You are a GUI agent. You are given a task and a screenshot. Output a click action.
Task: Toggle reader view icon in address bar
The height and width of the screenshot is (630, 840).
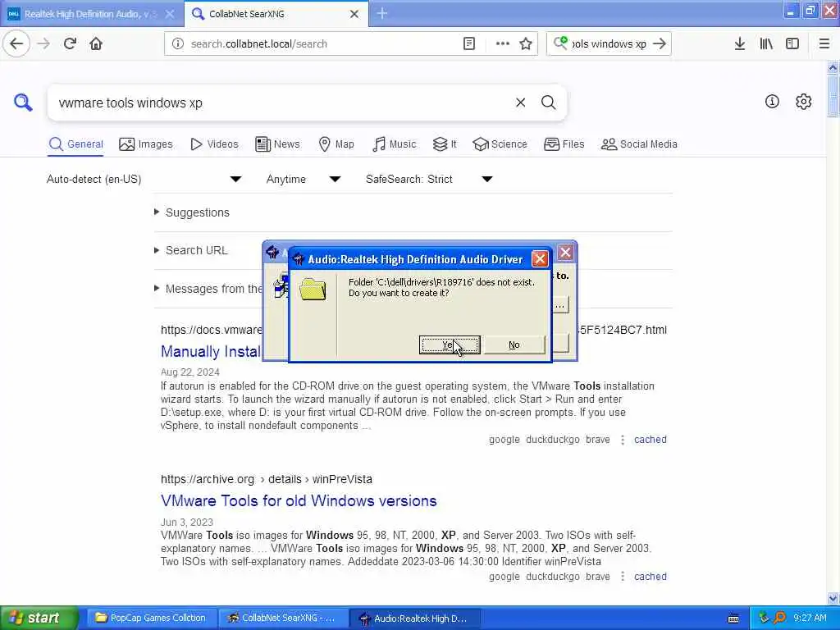(469, 44)
